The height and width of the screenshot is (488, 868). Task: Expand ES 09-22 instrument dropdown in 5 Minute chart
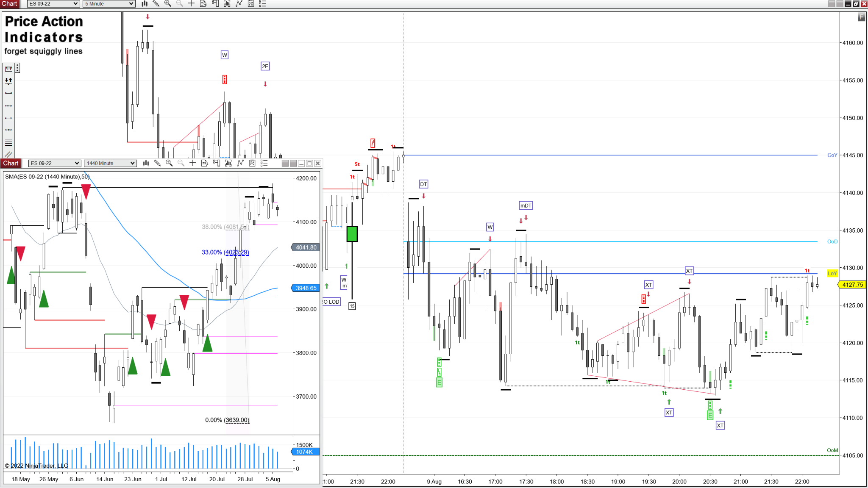pos(53,4)
